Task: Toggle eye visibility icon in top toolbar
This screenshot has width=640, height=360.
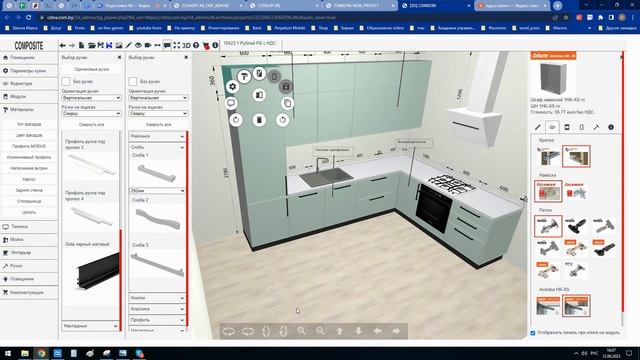Action: (138, 45)
